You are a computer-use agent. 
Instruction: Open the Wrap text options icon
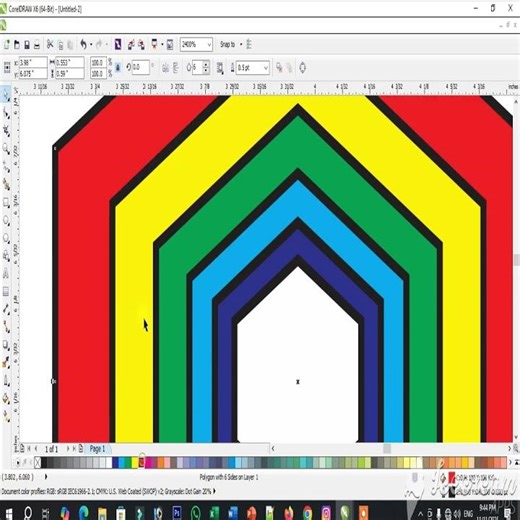click(220, 68)
